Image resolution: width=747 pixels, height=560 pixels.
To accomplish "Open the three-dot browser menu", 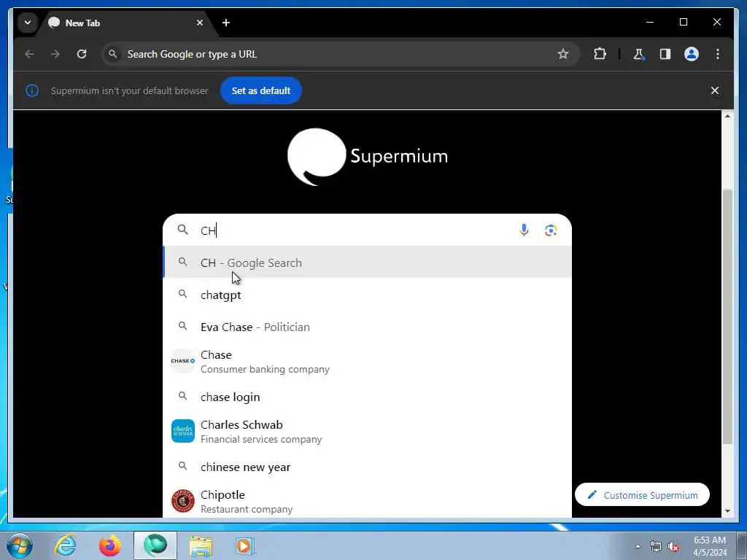I will point(718,54).
